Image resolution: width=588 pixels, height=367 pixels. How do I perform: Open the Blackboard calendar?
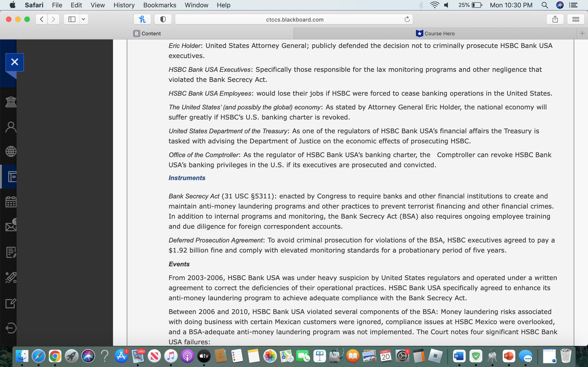click(x=10, y=201)
